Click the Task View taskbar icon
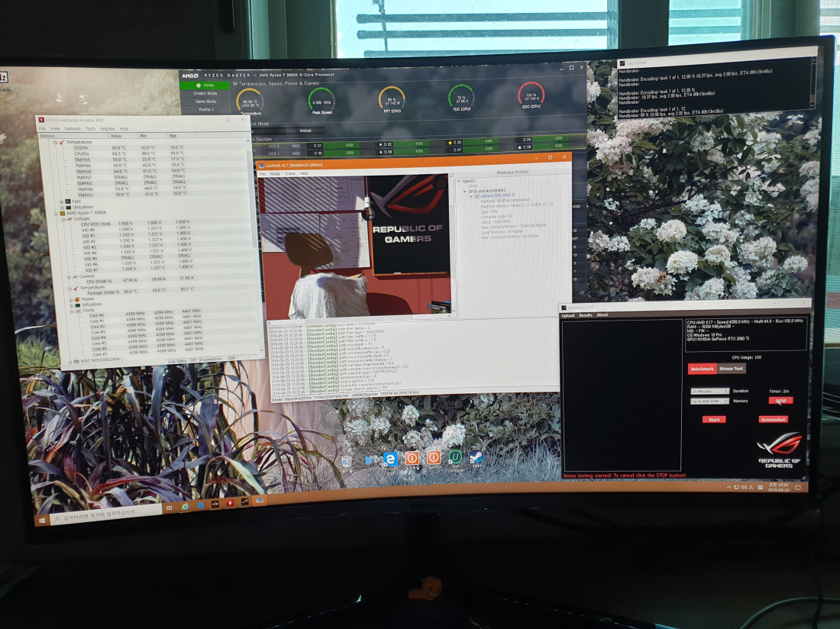Viewport: 840px width, 629px height. (x=169, y=508)
